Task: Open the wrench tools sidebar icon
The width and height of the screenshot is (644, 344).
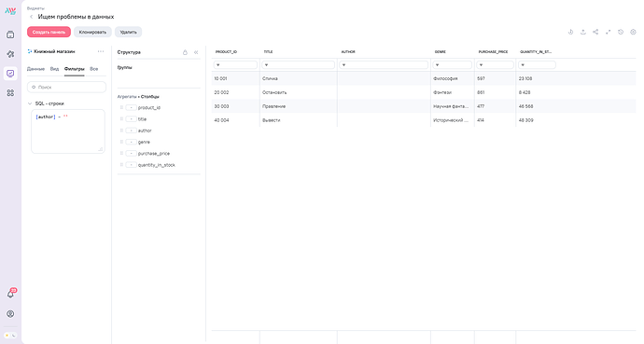Action: (10, 54)
